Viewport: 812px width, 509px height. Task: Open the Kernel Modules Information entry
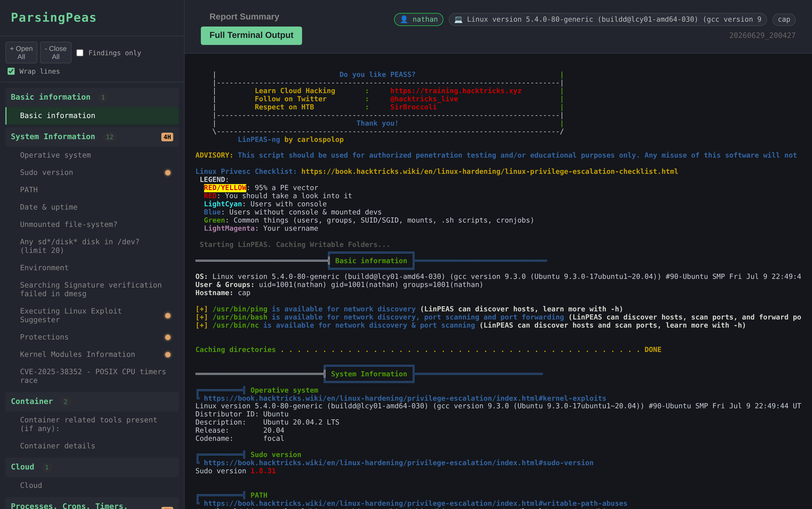[x=92, y=354]
